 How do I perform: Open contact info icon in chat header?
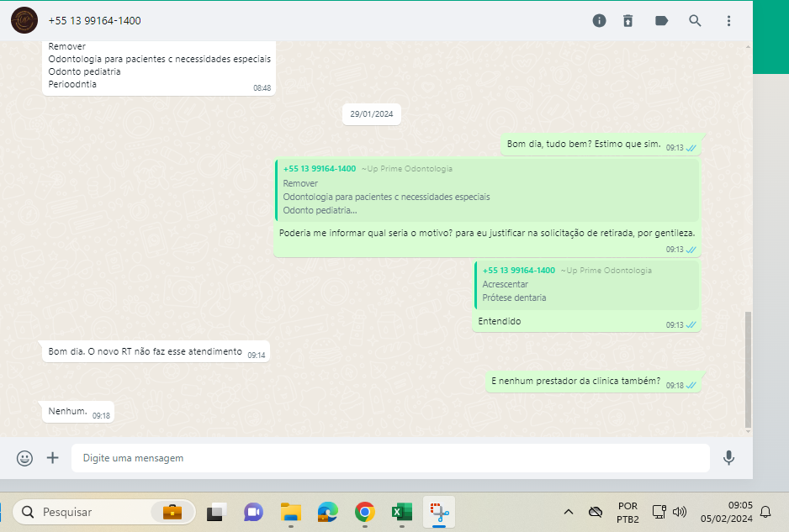(x=599, y=20)
